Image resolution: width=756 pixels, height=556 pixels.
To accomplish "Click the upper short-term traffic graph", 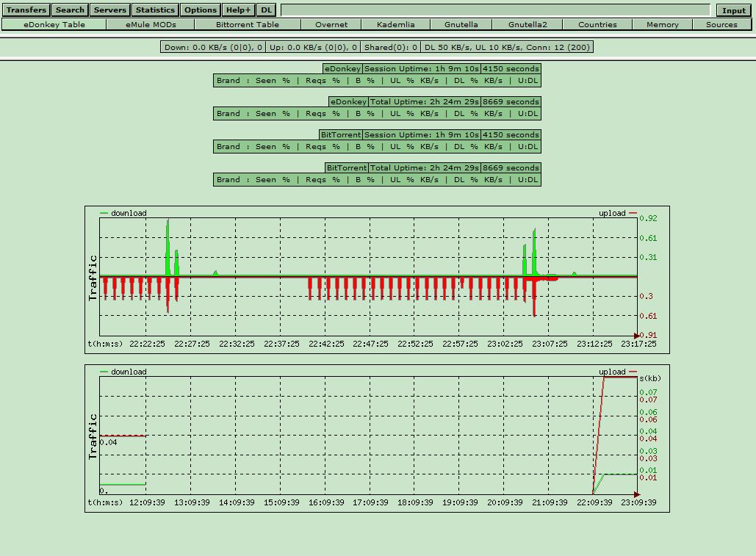I will (377, 280).
